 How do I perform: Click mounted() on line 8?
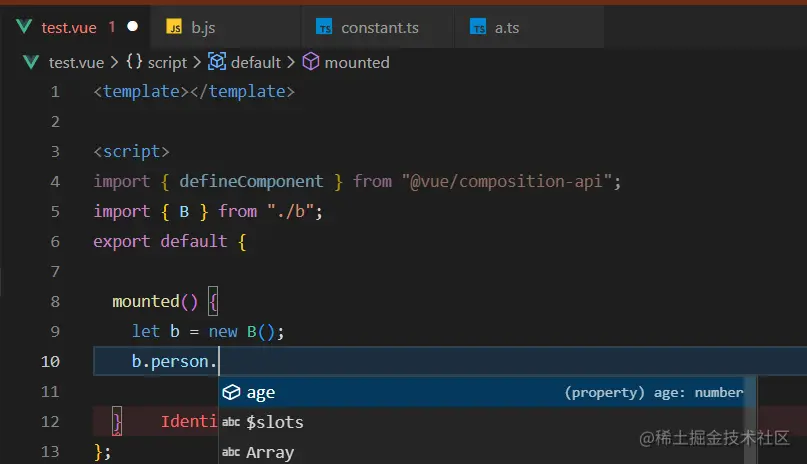pos(155,301)
